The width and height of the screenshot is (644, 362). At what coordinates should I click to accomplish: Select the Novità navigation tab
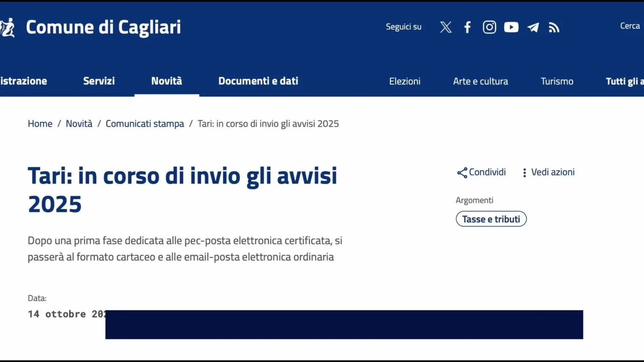[x=167, y=81]
